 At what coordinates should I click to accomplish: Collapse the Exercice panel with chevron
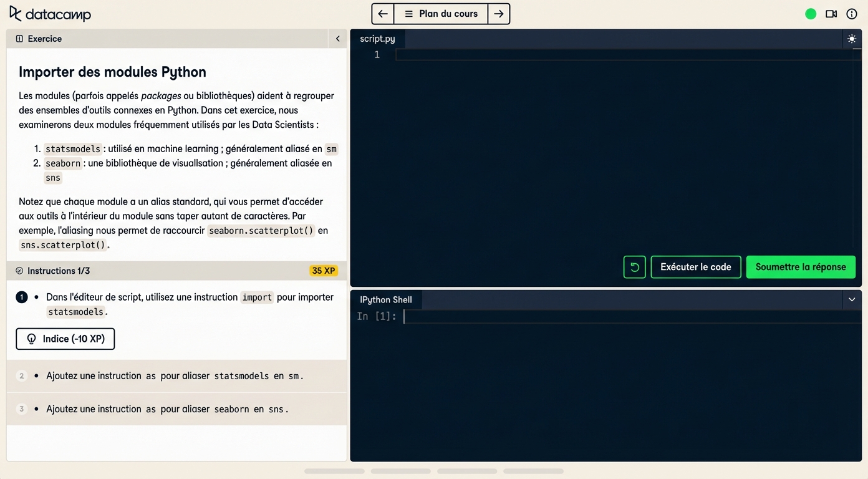coord(337,39)
